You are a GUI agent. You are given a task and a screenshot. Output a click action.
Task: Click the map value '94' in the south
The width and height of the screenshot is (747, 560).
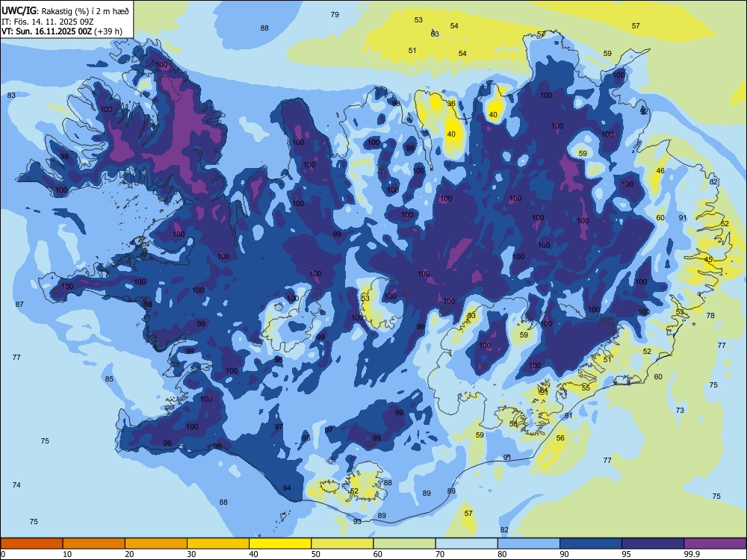pos(287,488)
